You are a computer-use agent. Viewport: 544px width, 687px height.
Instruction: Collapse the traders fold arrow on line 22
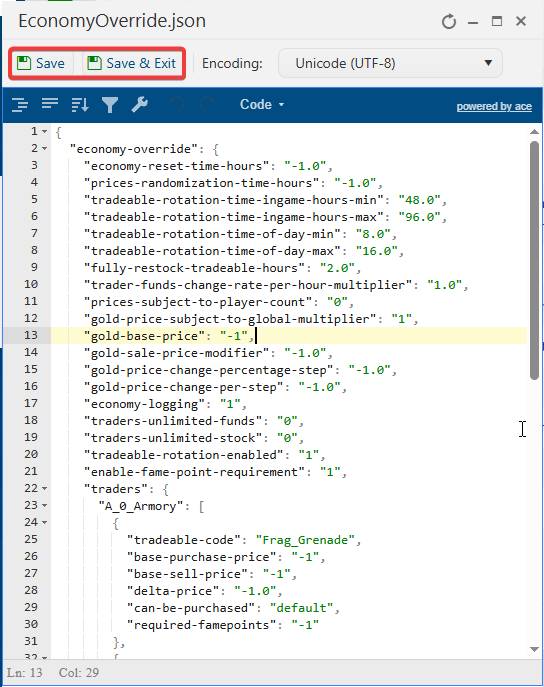coord(44,489)
